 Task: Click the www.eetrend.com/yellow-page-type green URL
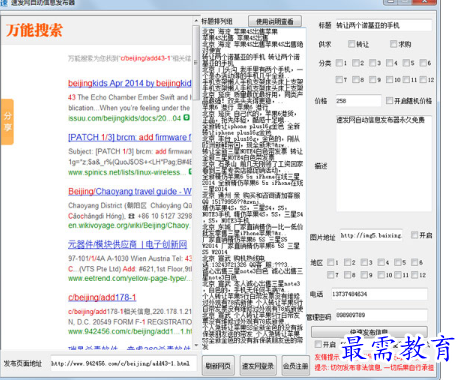(130, 278)
